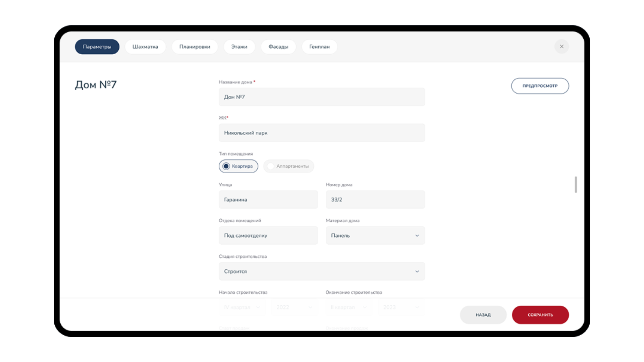Expand the Материал дома dropdown

375,236
